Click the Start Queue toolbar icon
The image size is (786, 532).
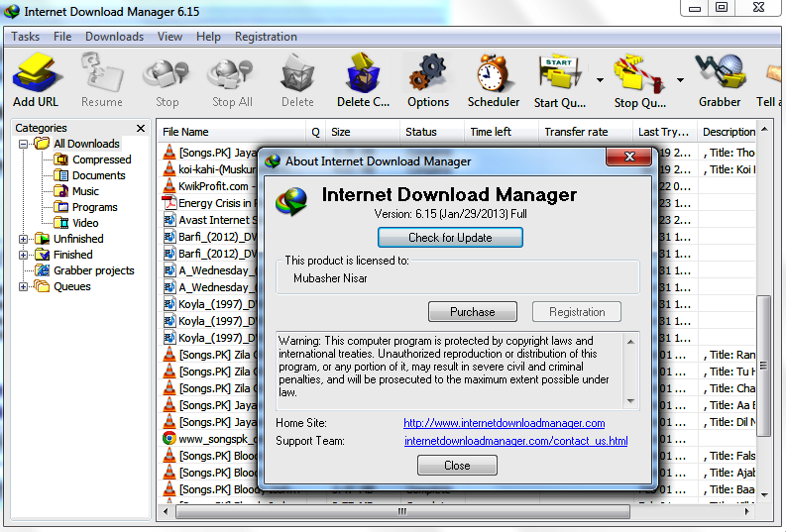(560, 73)
